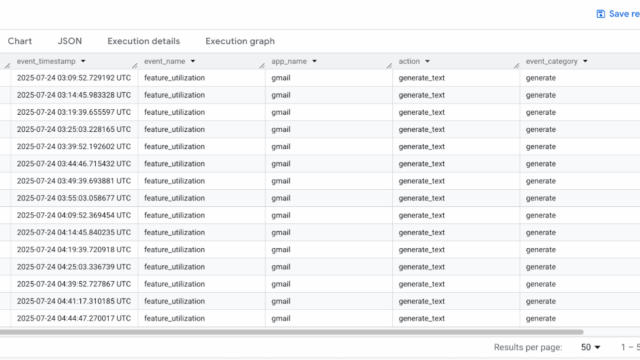The width and height of the screenshot is (640, 360).
Task: Click the Results per page label
Action: tap(528, 347)
